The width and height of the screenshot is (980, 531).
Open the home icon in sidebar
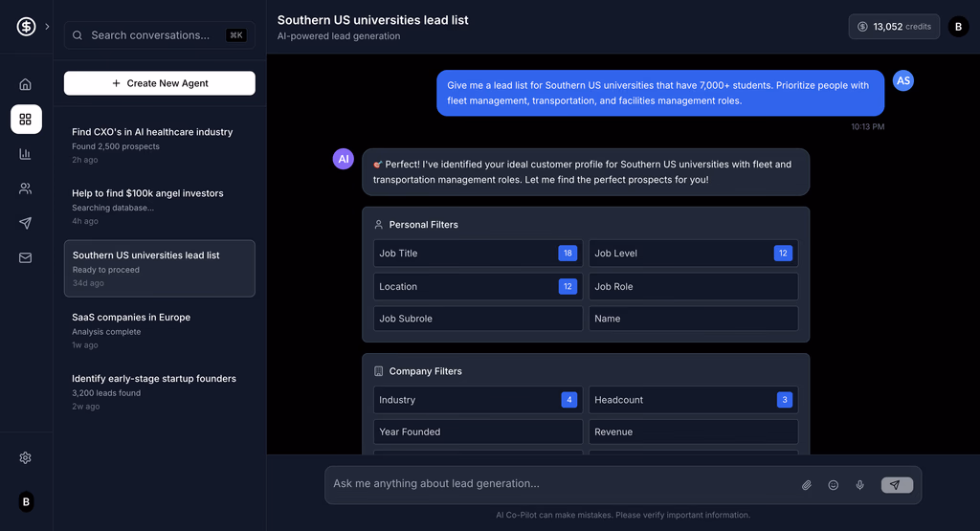26,84
